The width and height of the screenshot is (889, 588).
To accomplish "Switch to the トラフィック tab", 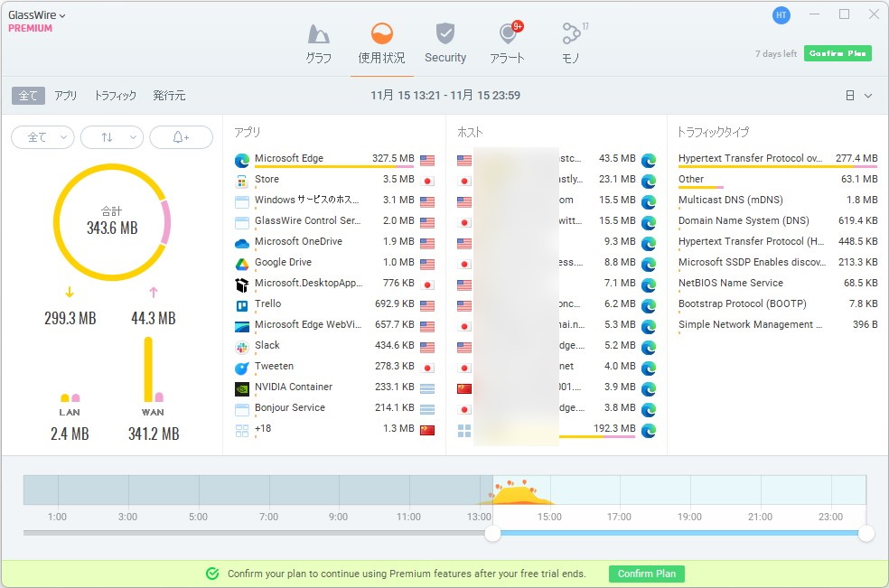I will 115,95.
